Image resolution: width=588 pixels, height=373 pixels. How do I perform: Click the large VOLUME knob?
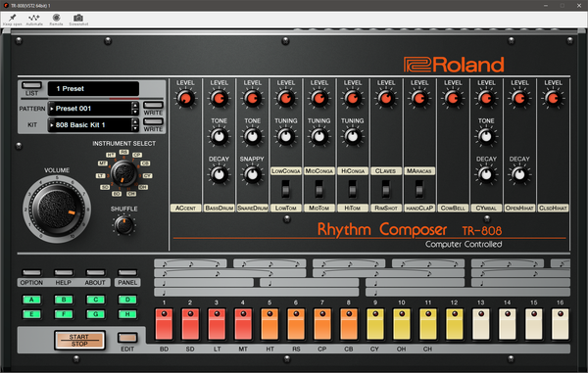[57, 209]
